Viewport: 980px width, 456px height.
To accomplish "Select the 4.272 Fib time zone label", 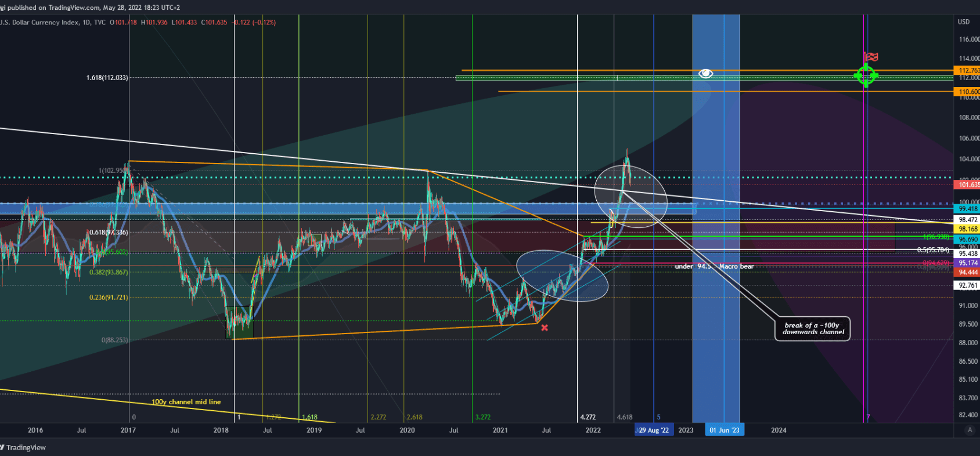I will 588,417.
